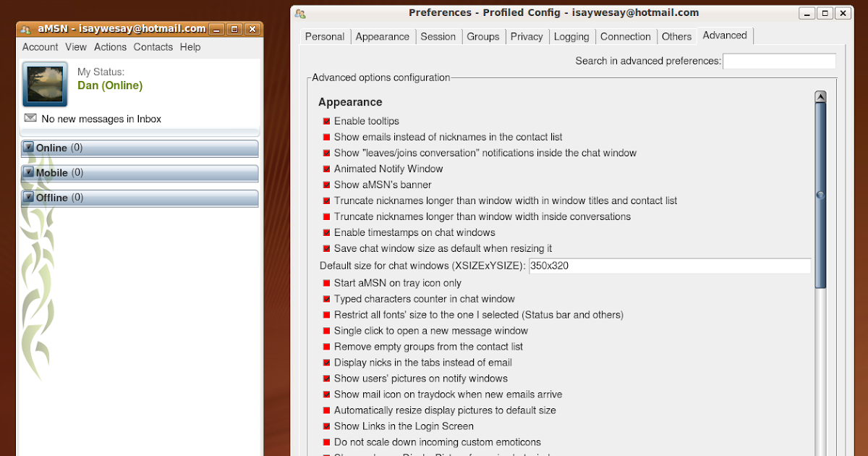Click the Appearance section heading
The height and width of the screenshot is (456, 868).
pyautogui.click(x=350, y=102)
